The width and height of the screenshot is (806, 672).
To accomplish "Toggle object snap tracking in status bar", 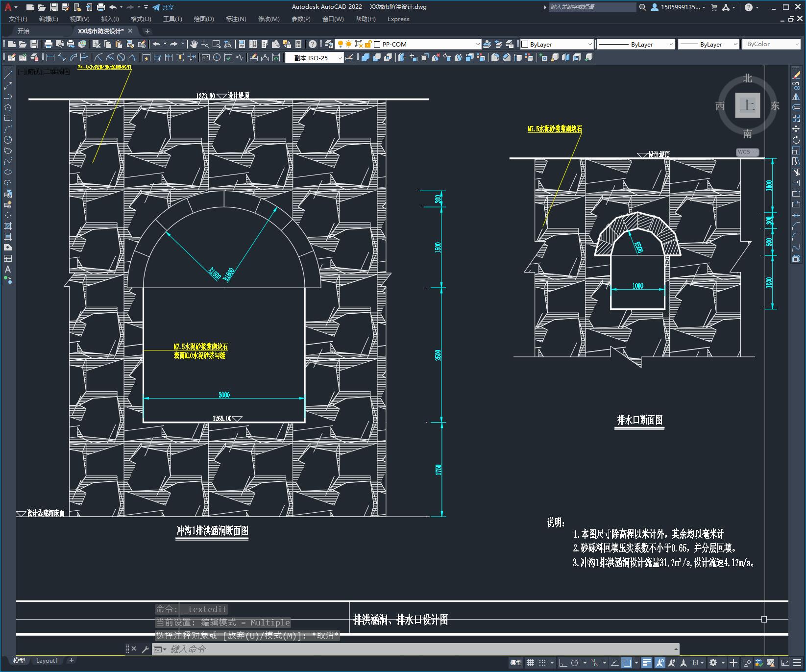I will point(614,663).
